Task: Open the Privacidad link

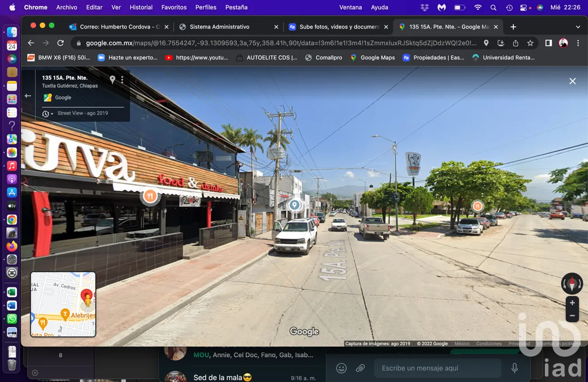Action: coord(519,344)
